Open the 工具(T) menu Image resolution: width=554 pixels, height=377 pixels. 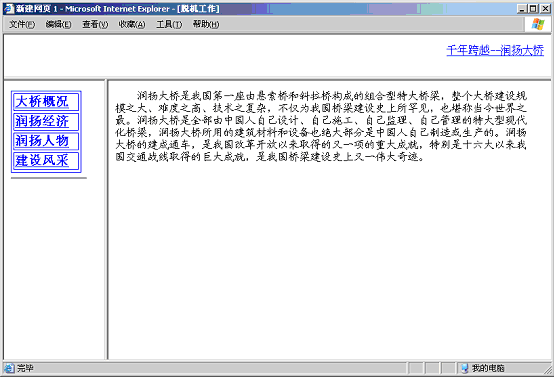coord(169,24)
